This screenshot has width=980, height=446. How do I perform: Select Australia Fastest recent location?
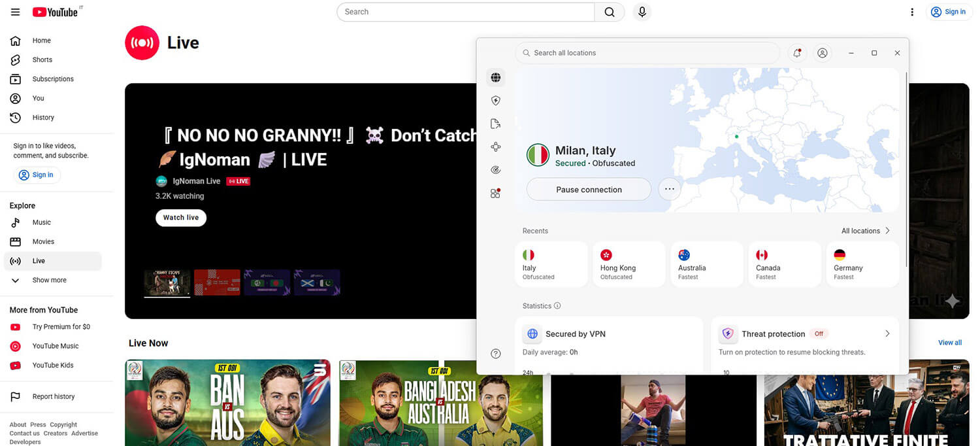click(x=707, y=264)
